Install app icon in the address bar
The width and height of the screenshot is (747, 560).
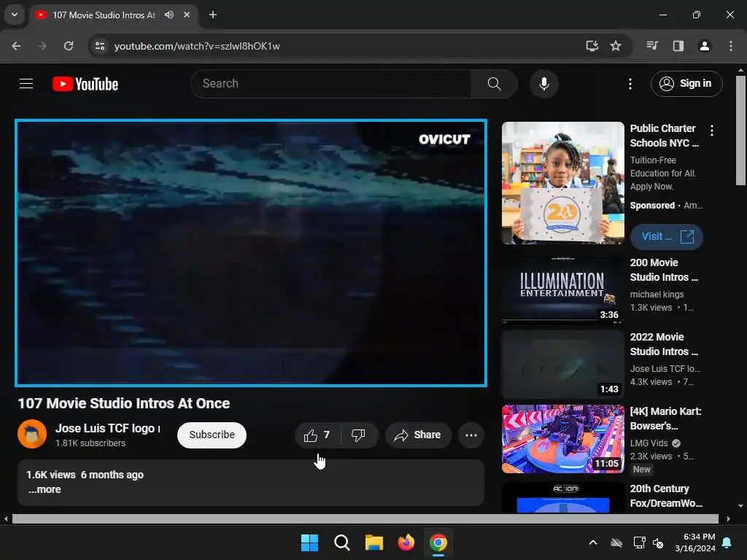592,46
